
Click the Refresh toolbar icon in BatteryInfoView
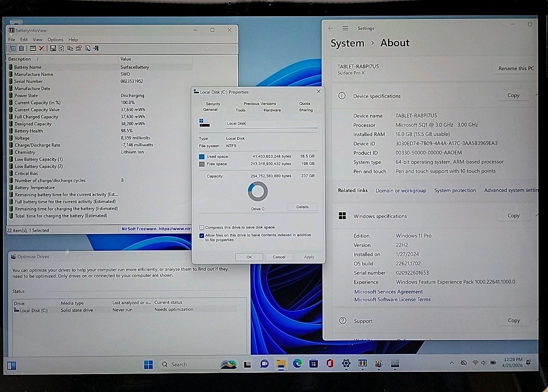click(x=61, y=48)
